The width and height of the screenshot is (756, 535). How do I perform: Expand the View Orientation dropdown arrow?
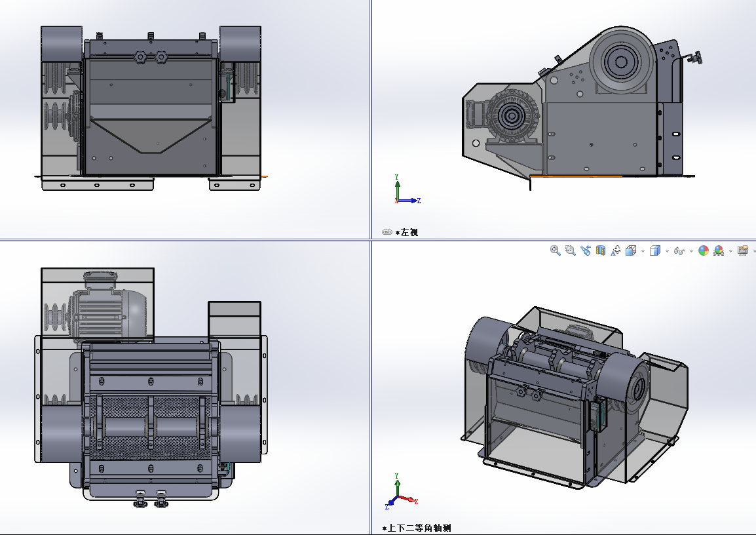(x=643, y=251)
